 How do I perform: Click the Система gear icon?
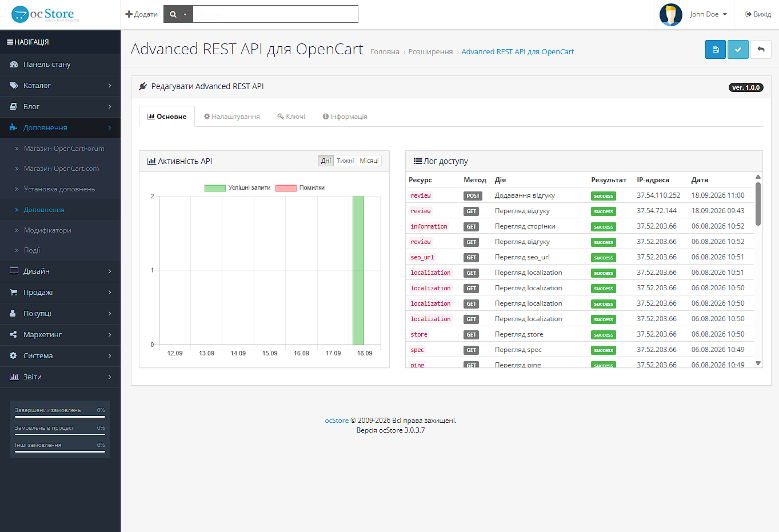[x=13, y=356]
